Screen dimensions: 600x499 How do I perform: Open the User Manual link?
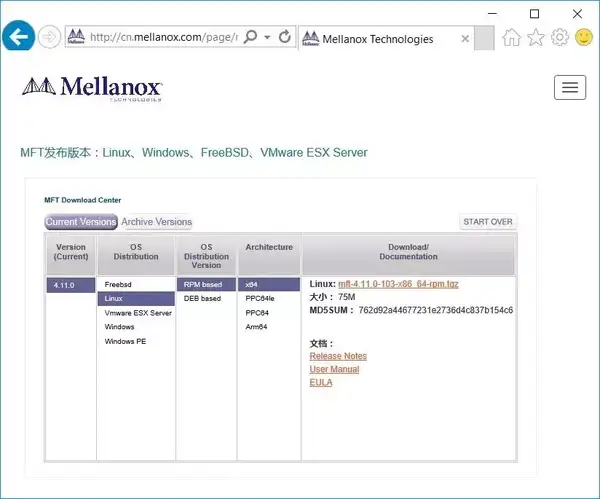point(334,369)
